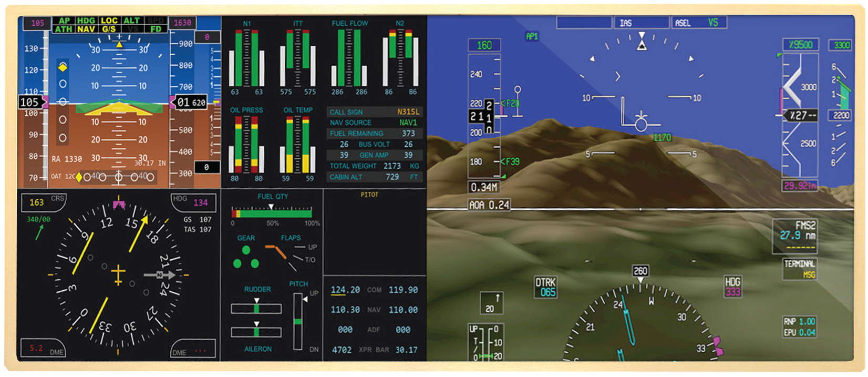Select the ASEL VS mode tab

click(x=698, y=23)
